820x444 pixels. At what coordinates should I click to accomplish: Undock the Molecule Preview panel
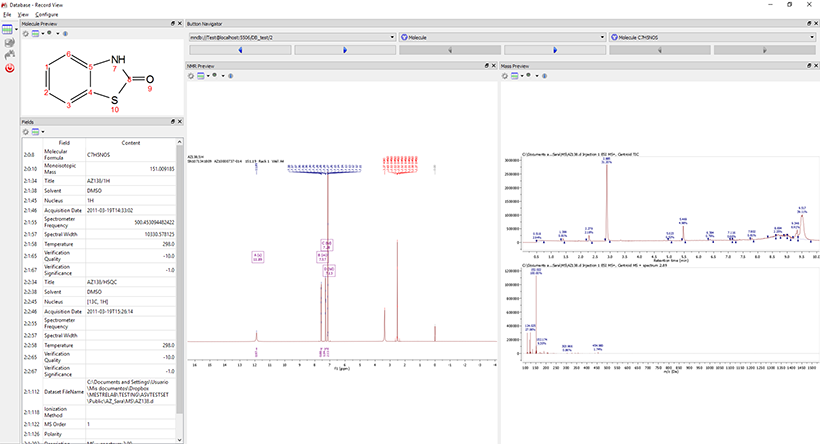[171, 22]
